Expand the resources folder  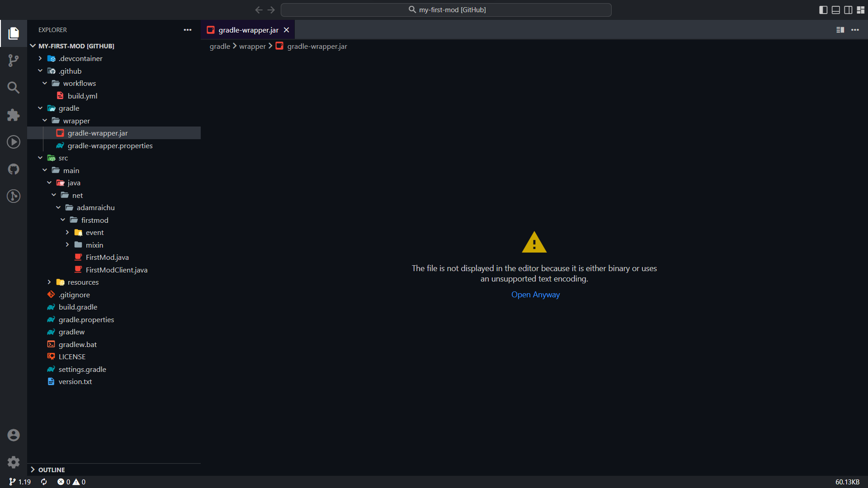click(83, 282)
